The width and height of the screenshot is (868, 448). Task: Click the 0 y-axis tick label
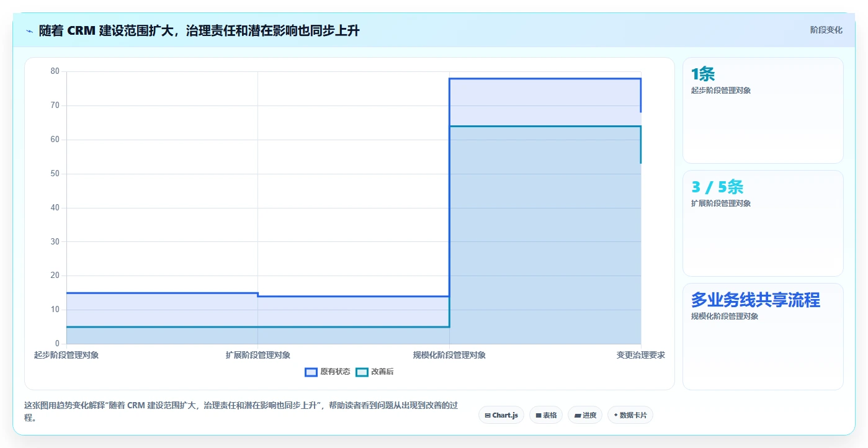click(x=57, y=344)
